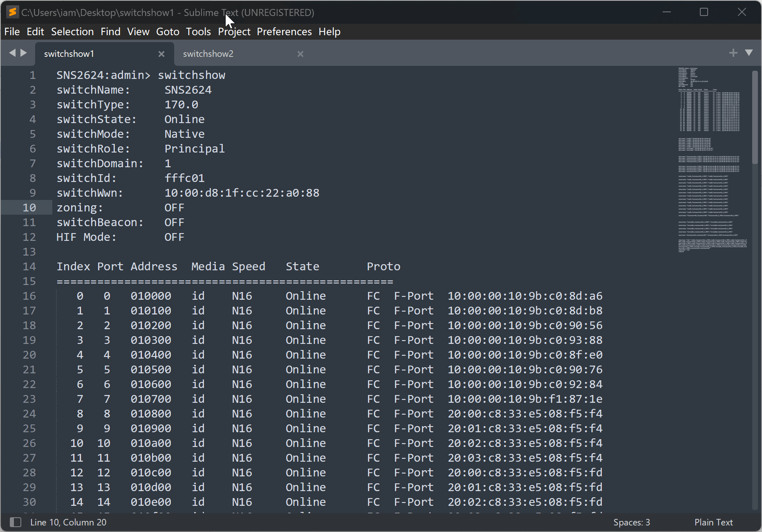This screenshot has width=762, height=532.
Task: Open the File menu
Action: point(11,31)
